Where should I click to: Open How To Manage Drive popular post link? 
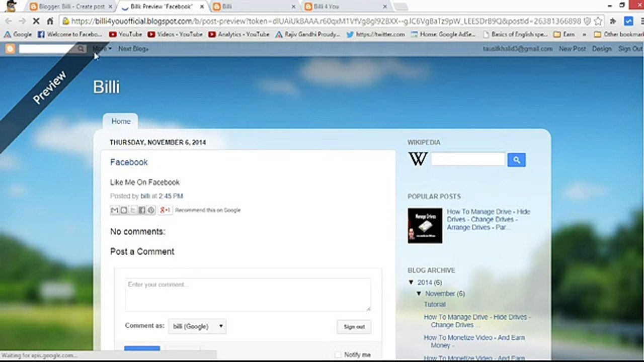489,219
